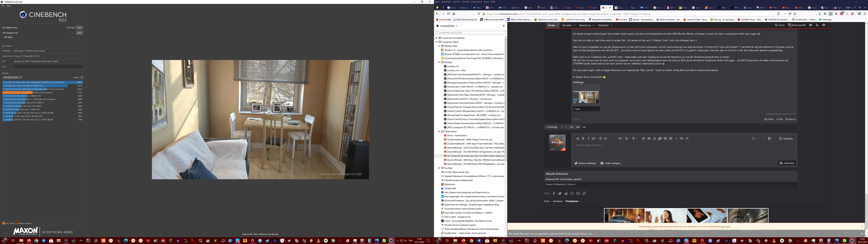Click the insert media icon in editor
868x244 pixels.
[x=660, y=138]
